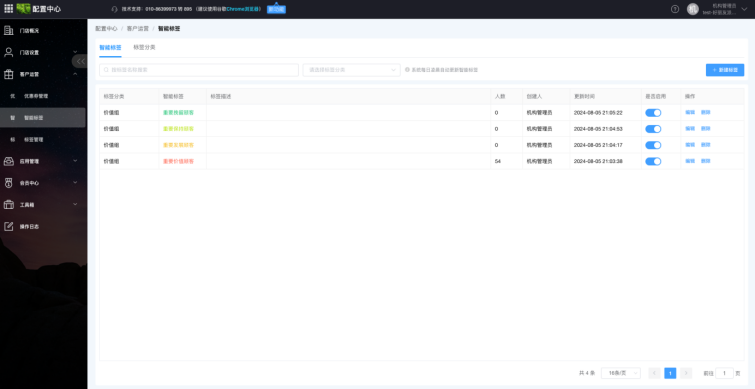Click the 更新时间 column header
Screen dimensions: 755x389
coord(584,96)
